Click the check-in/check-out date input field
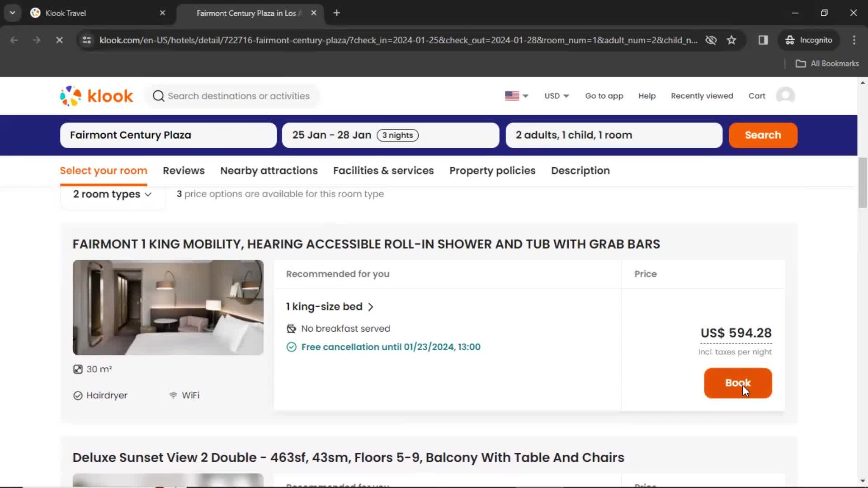The width and height of the screenshot is (868, 488). coord(391,135)
